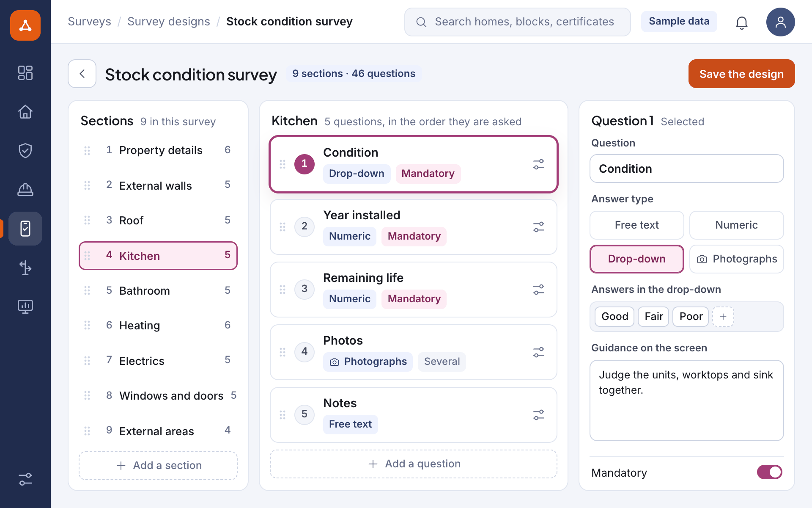Click Save the design button

(742, 74)
